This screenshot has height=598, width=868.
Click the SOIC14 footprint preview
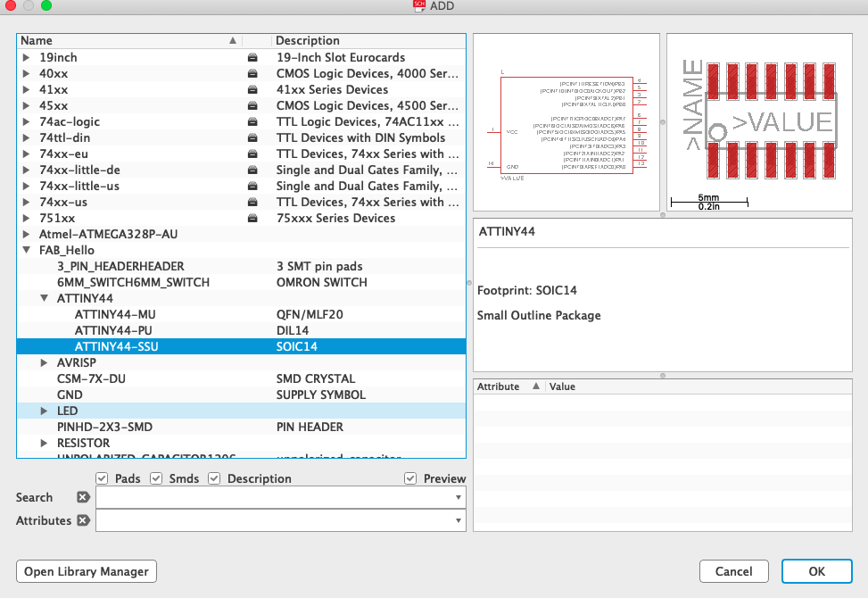tap(759, 122)
